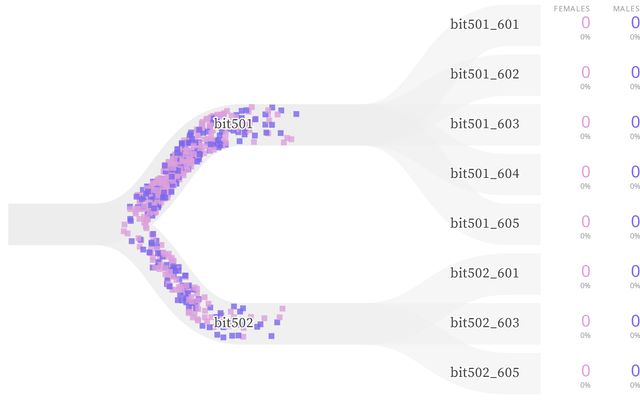Click the females count for bit502_605
The height and width of the screenshot is (400, 640).
coord(585,371)
